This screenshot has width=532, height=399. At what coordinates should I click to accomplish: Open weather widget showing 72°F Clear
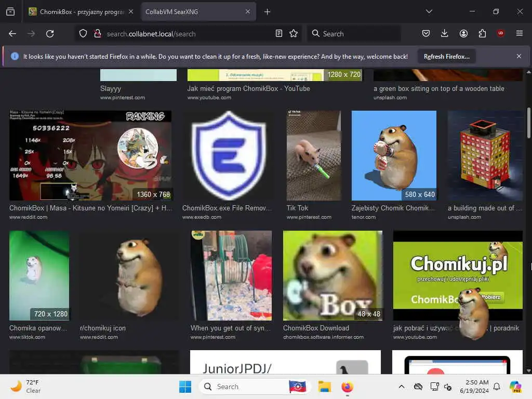(x=25, y=387)
